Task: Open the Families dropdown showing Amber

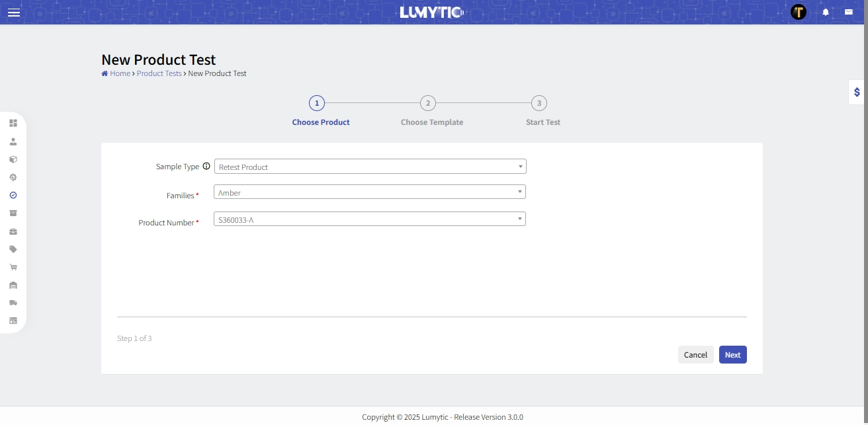Action: click(370, 192)
